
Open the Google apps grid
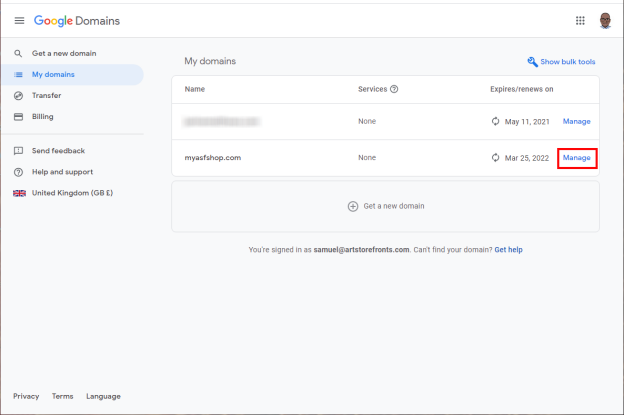[x=580, y=21]
